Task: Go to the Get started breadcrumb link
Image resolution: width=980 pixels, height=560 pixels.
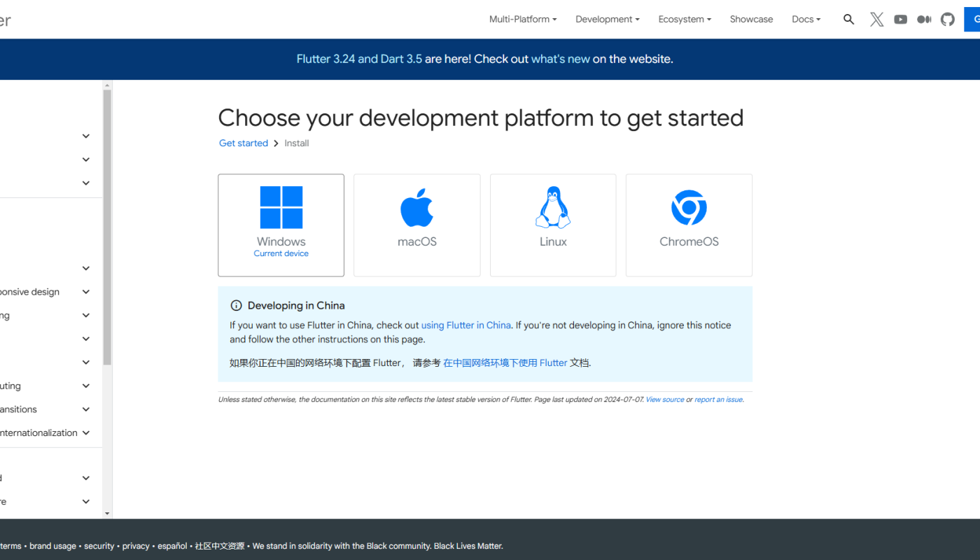Action: pos(244,143)
